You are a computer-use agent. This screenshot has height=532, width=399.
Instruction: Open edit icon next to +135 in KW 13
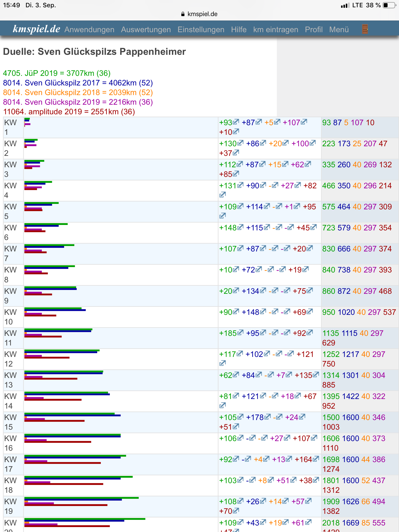[316, 375]
